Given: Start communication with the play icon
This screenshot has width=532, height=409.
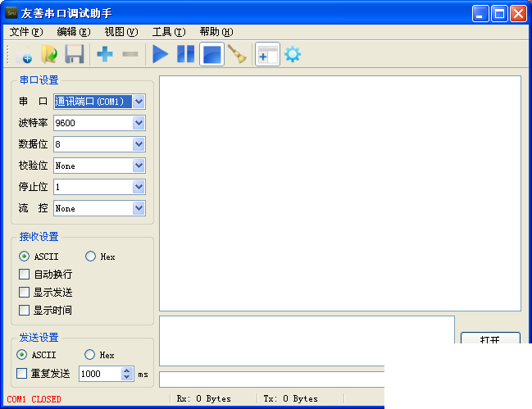Looking at the screenshot, I should pyautogui.click(x=160, y=54).
